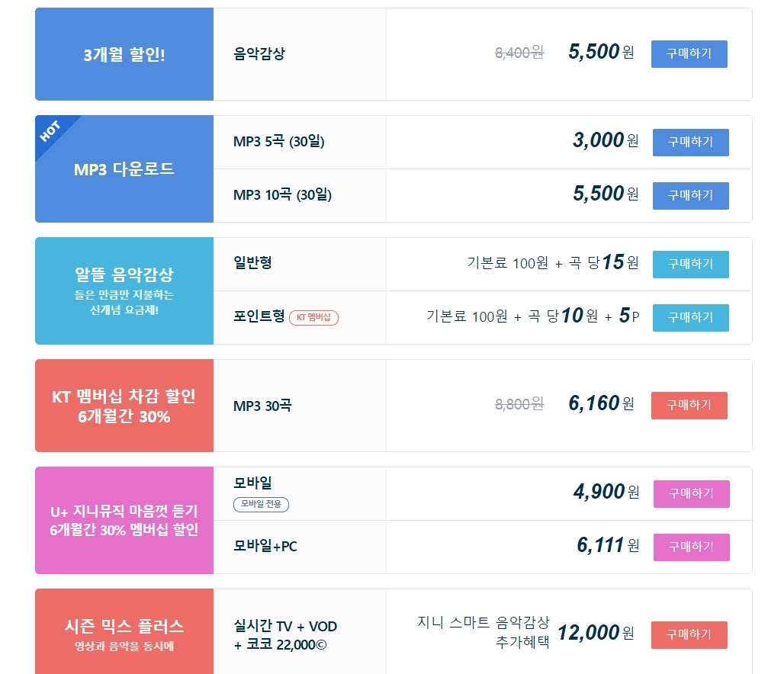Screen dimensions: 784x674
Task: Buy the 포인트형 KT 멤버십 plan
Action: tap(690, 317)
